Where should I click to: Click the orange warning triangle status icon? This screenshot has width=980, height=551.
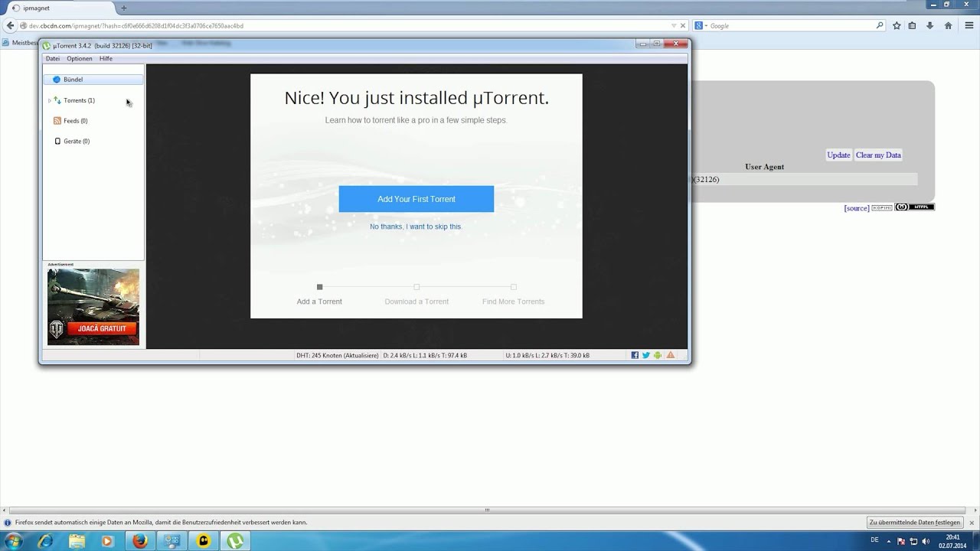(671, 355)
